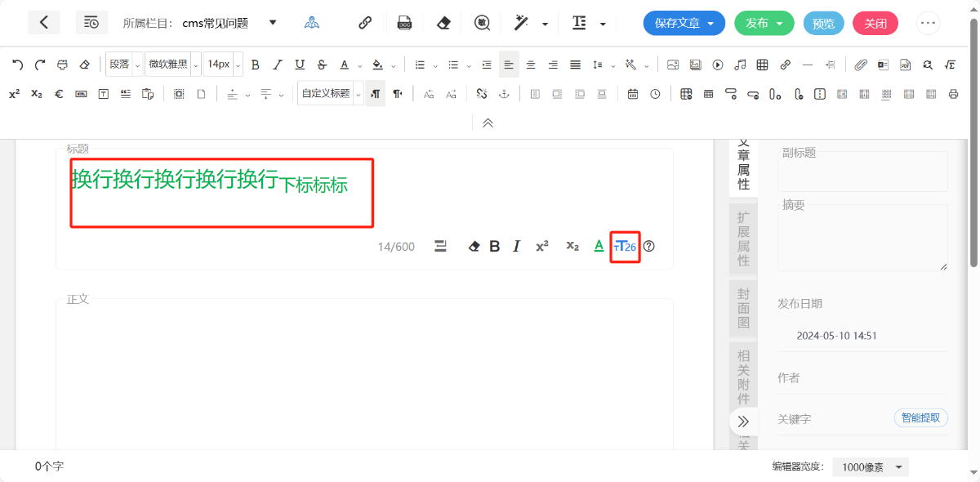980x482 pixels.
Task: Click the music note audio icon
Action: [x=740, y=65]
